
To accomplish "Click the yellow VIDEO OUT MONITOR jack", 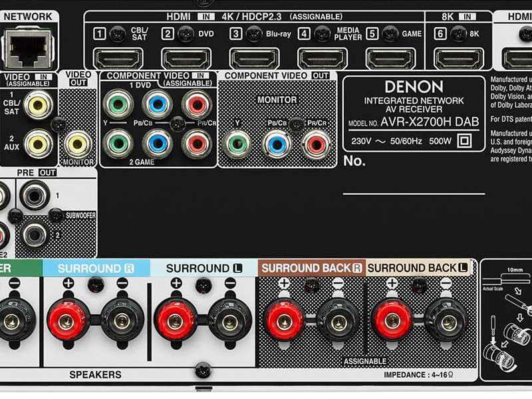I will (x=78, y=144).
